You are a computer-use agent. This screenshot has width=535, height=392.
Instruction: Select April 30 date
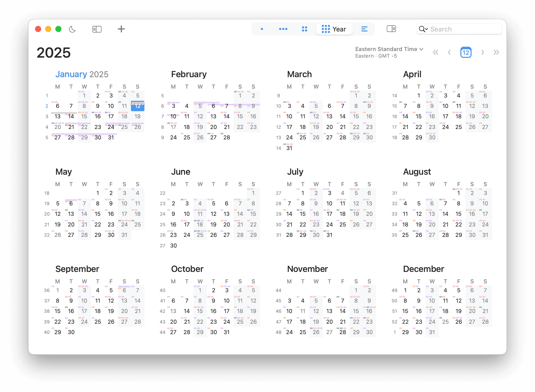[x=432, y=137]
